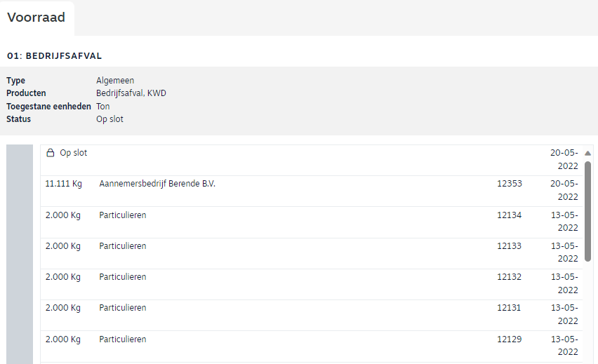Image resolution: width=598 pixels, height=364 pixels.
Task: Click the 20-05-2022 date of the locked row
Action: click(x=564, y=159)
